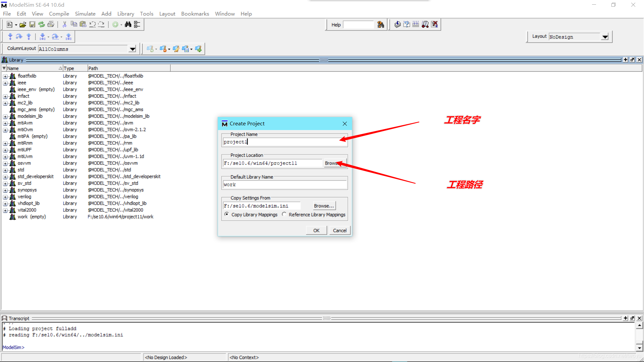Expand the floatfixlib library tree item
Viewport: 644px width, 362px height.
4,75
